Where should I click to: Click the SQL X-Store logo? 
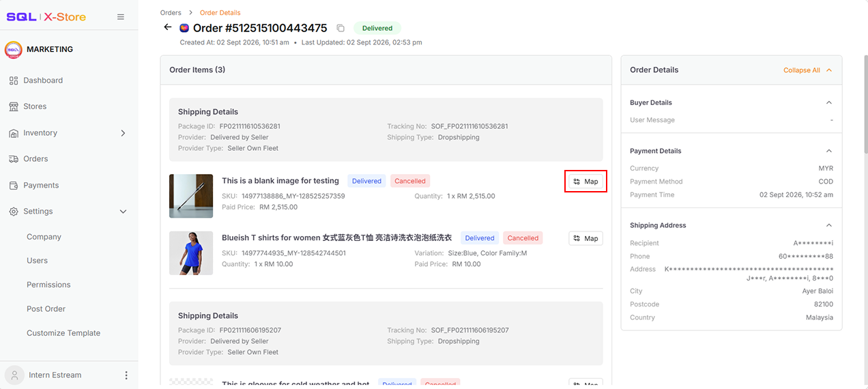pyautogui.click(x=46, y=16)
